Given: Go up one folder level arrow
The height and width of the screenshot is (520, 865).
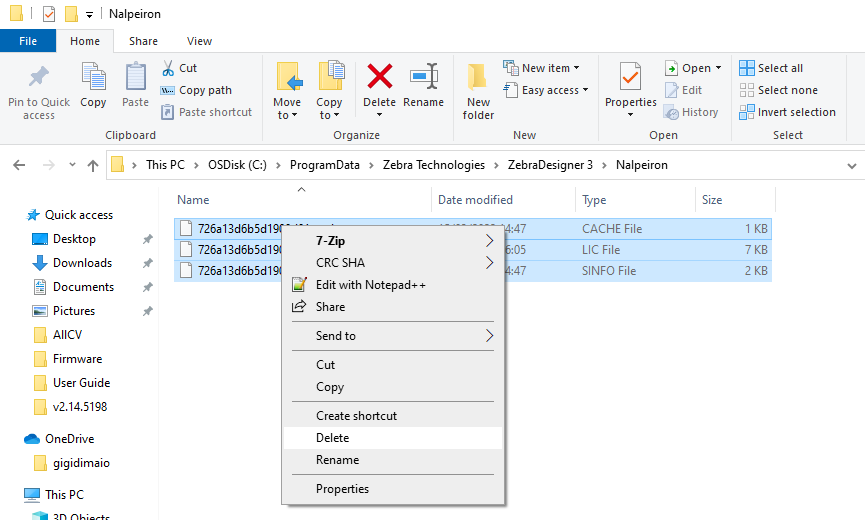Looking at the screenshot, I should click(93, 165).
